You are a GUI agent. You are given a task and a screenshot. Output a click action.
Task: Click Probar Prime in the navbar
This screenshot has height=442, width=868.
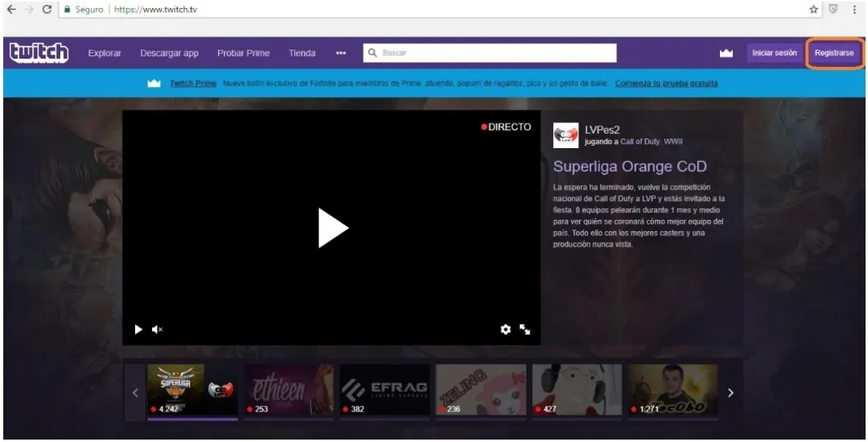click(243, 53)
